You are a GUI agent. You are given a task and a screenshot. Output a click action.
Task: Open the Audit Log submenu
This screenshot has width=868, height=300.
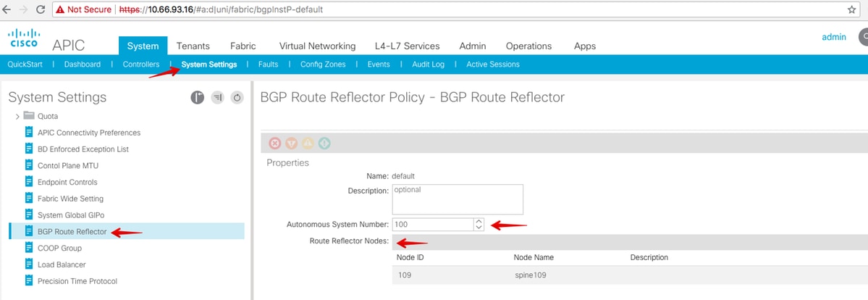pos(428,64)
